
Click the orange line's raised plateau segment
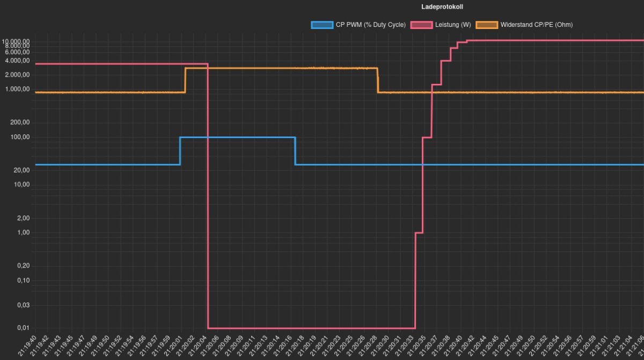point(279,68)
